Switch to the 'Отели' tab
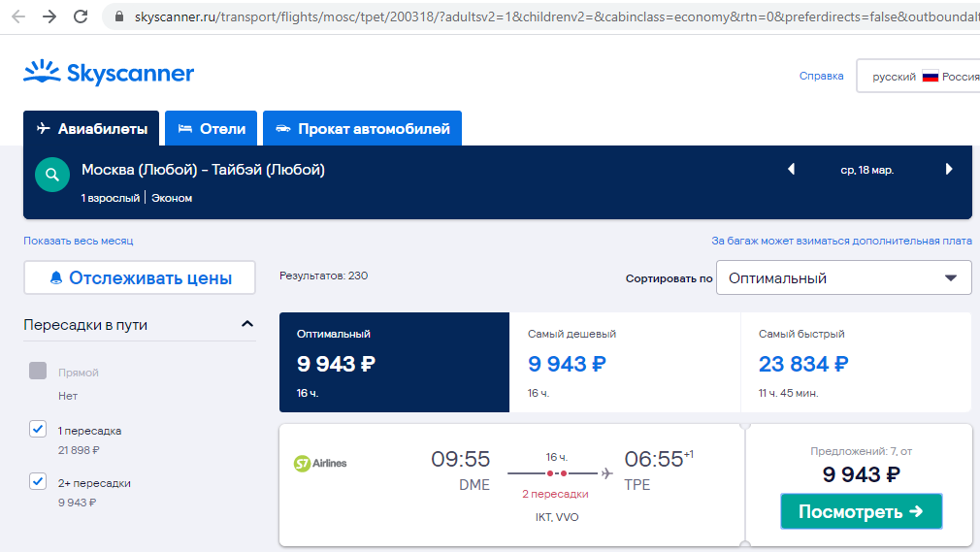The image size is (980, 552). point(212,128)
